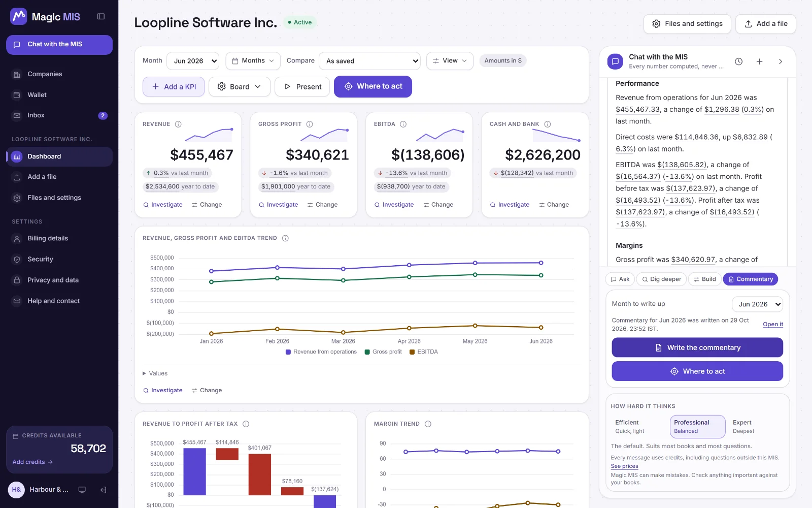This screenshot has height=508, width=812.
Task: Click info icon beside REVENUE TO PROFIT AFTER TAX
Action: pyautogui.click(x=246, y=424)
